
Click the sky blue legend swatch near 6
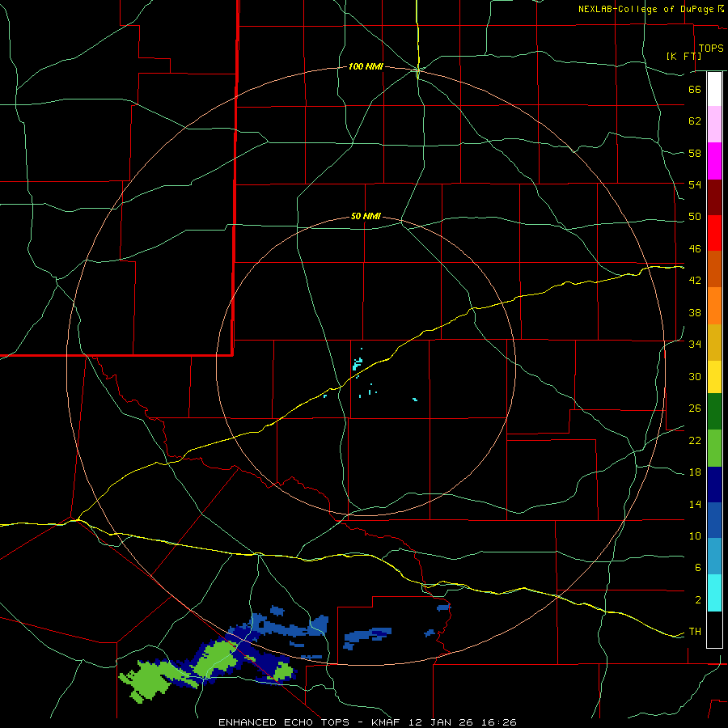click(x=714, y=557)
